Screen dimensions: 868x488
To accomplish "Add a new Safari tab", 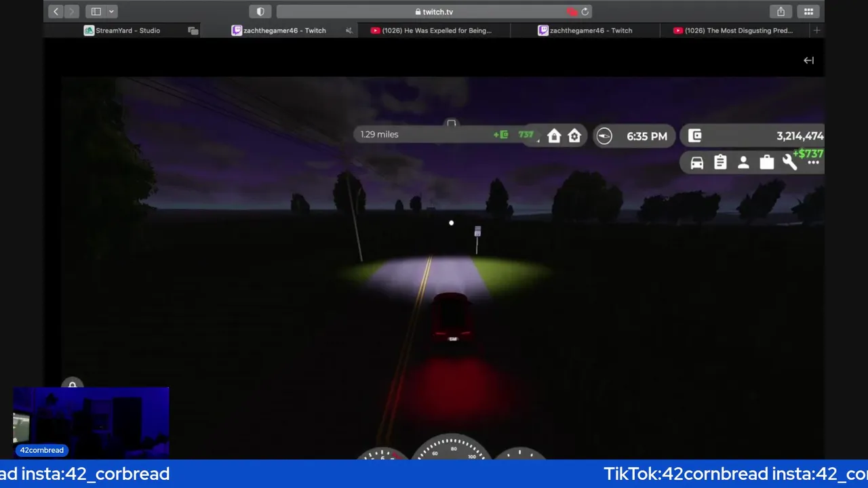I will [816, 30].
